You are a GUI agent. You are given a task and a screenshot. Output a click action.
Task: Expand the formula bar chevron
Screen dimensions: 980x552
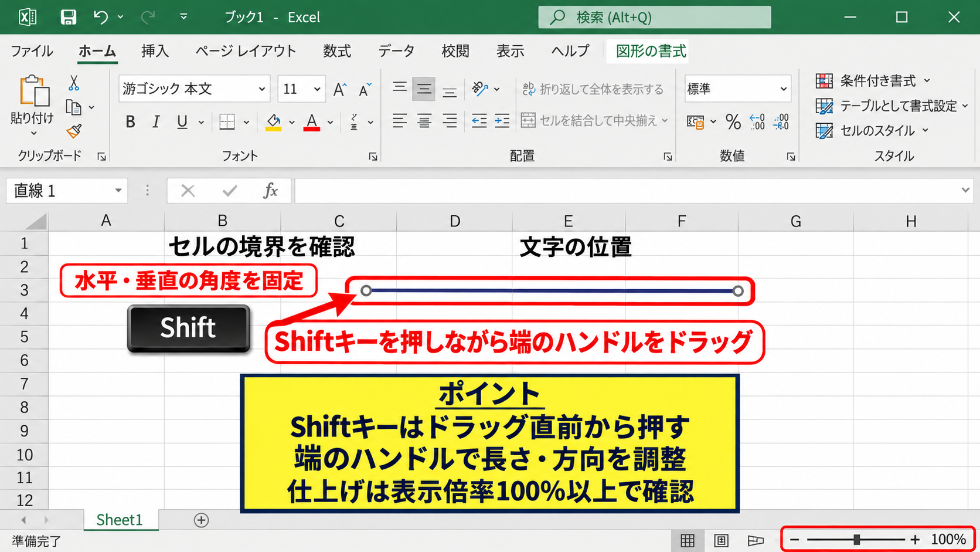click(x=965, y=191)
